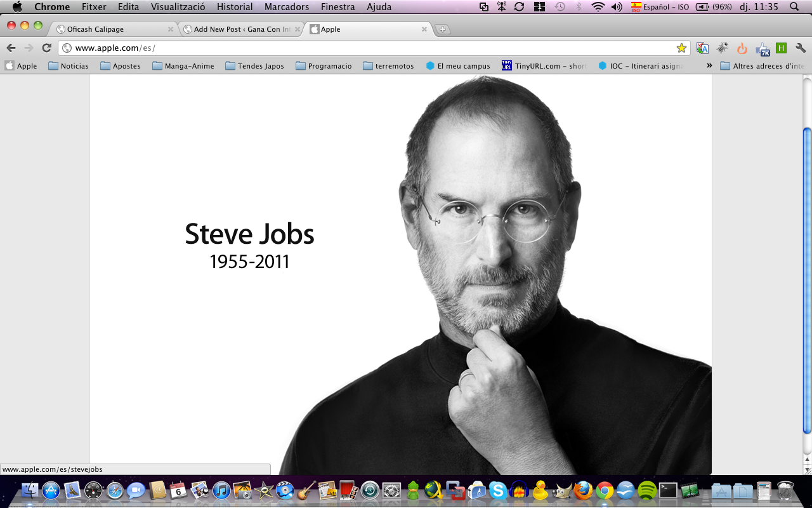Click the browser back arrow
The width and height of the screenshot is (812, 508).
pos(11,48)
